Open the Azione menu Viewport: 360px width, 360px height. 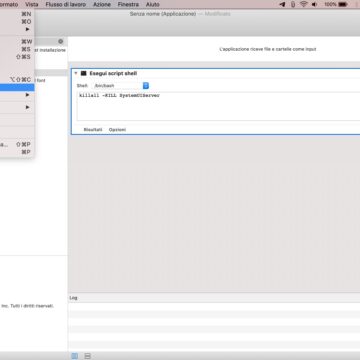point(102,4)
